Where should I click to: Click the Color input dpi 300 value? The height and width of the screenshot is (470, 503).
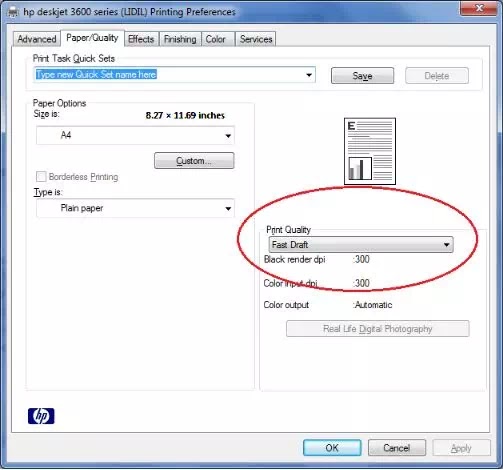pyautogui.click(x=361, y=283)
